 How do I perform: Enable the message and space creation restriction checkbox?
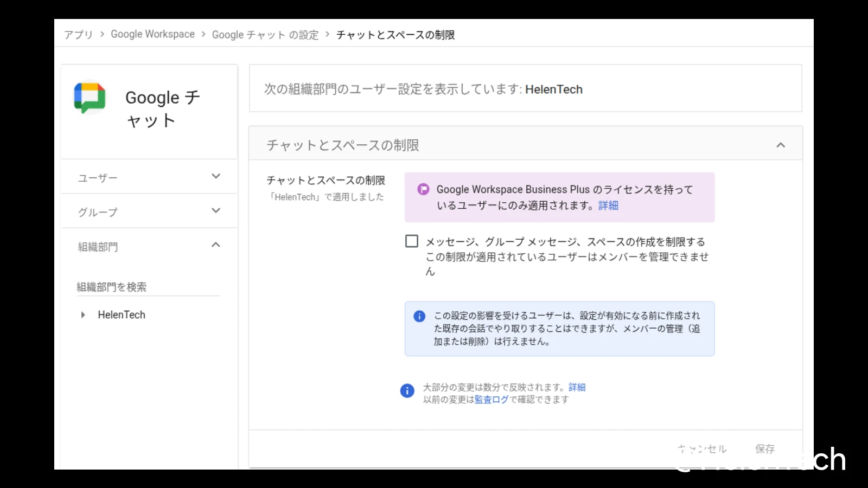tap(412, 241)
